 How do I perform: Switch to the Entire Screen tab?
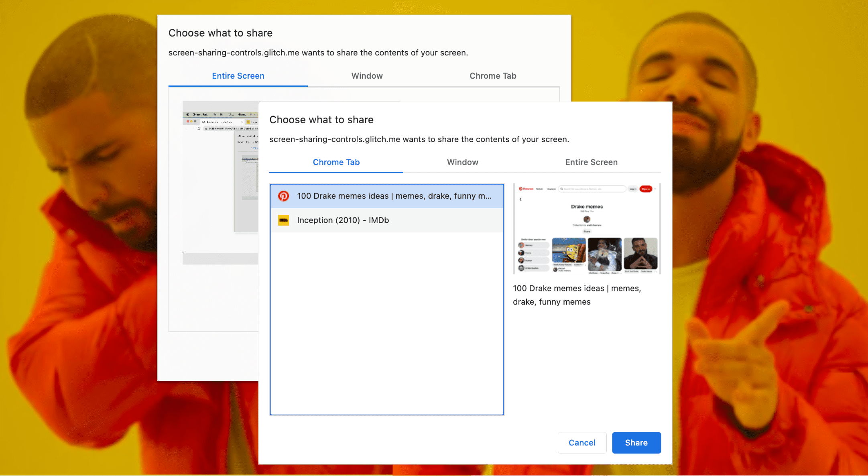pyautogui.click(x=590, y=163)
